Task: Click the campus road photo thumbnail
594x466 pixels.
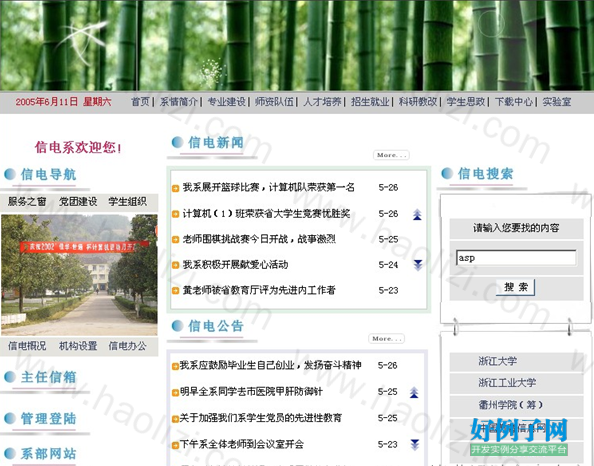Action: 79,275
